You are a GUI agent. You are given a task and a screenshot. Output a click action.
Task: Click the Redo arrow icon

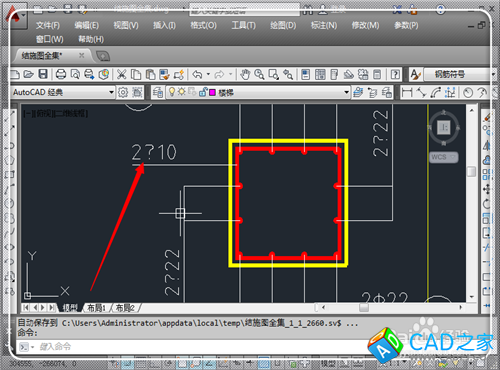(x=219, y=74)
